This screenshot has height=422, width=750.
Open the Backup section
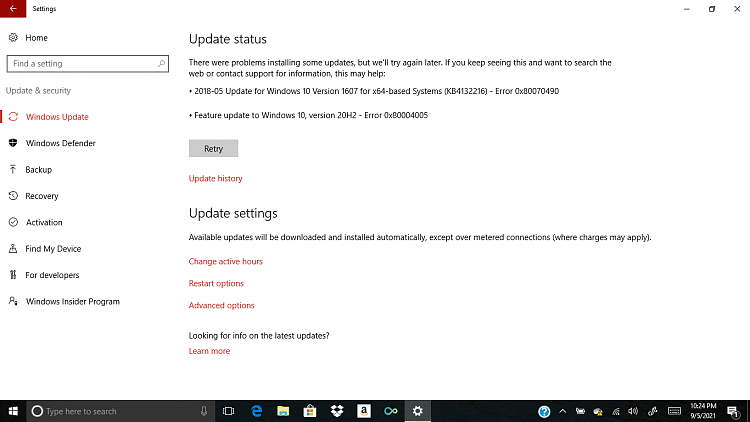click(38, 169)
